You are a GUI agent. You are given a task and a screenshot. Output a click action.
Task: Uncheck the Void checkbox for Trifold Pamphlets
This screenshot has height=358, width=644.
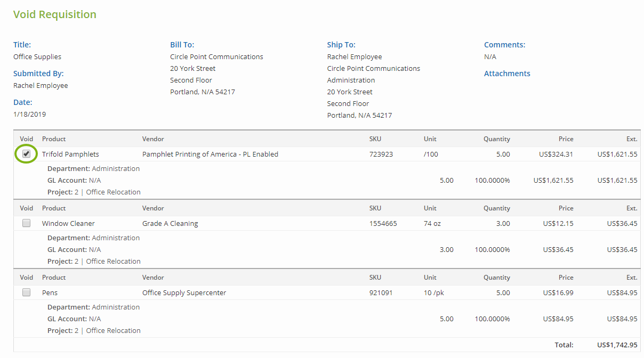tap(26, 154)
